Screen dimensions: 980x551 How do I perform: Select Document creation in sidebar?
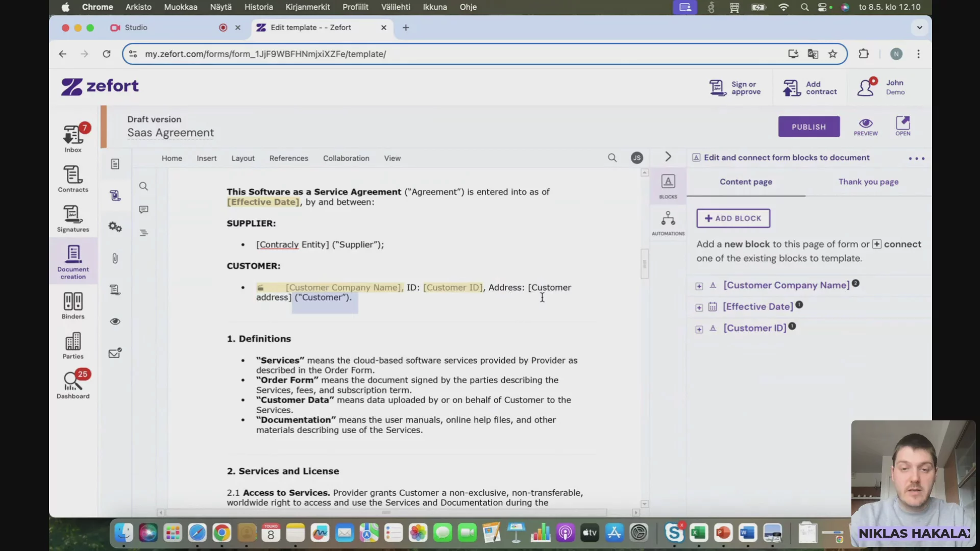coord(73,262)
